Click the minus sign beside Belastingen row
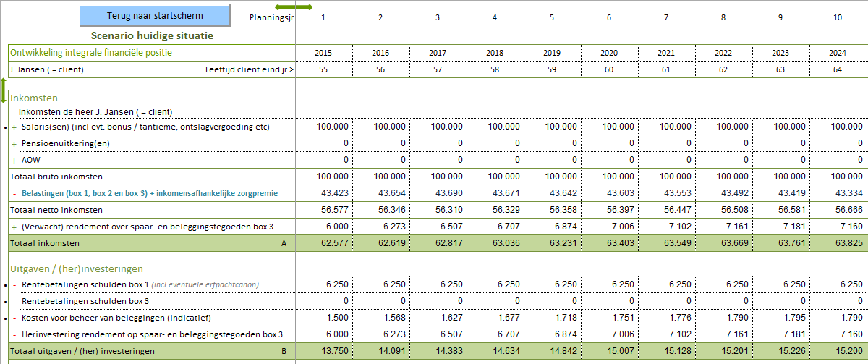Image resolution: width=868 pixels, height=364 pixels. (14, 193)
